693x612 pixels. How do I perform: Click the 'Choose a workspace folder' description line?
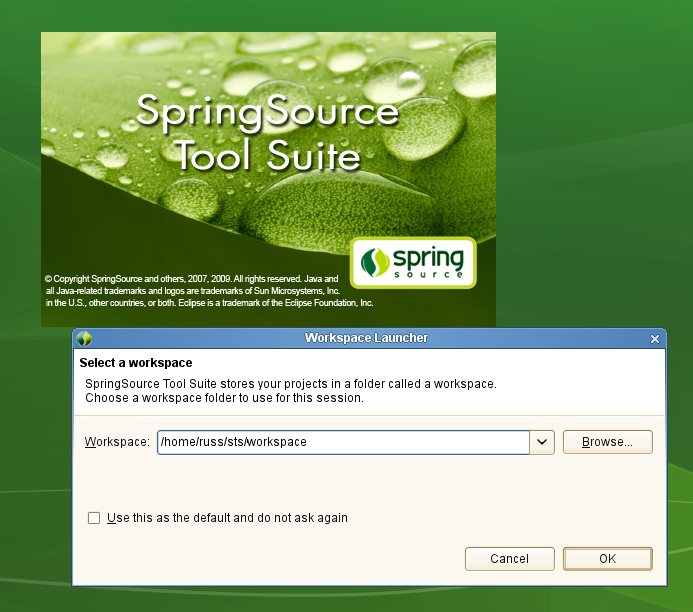225,398
